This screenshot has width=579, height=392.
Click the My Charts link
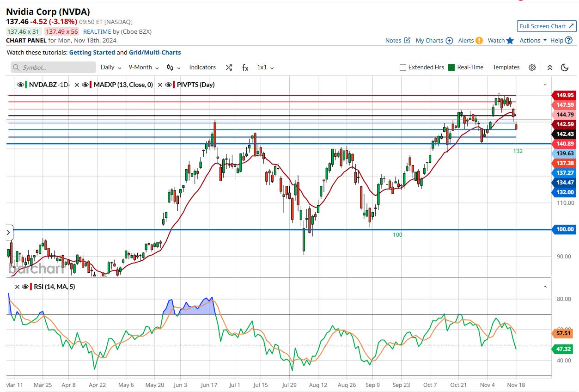coord(429,40)
